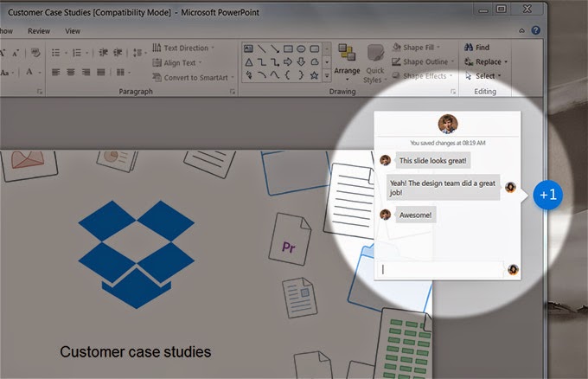Open the Convert to SmartArt dropdown
This screenshot has width=588, height=379.
pyautogui.click(x=193, y=78)
